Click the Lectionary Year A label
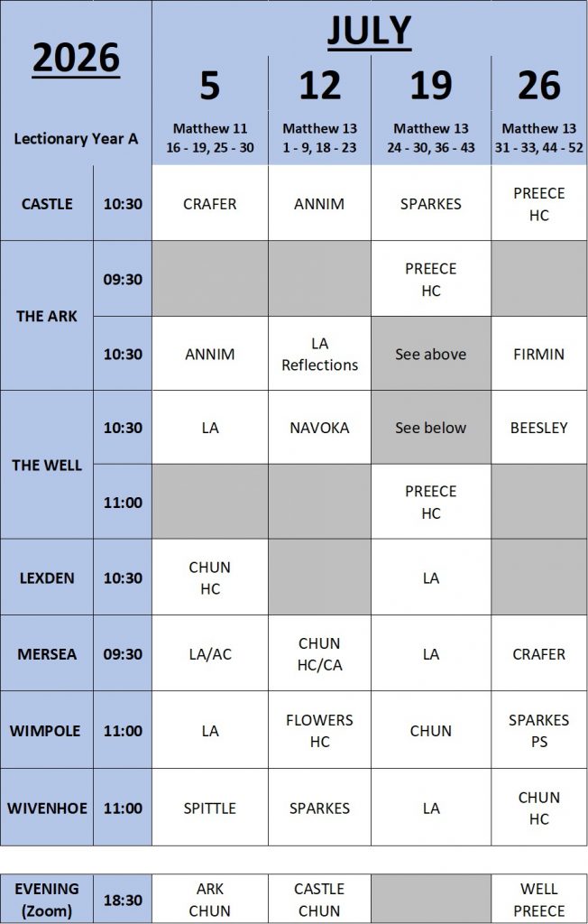This screenshot has height=924, width=588. point(76,140)
